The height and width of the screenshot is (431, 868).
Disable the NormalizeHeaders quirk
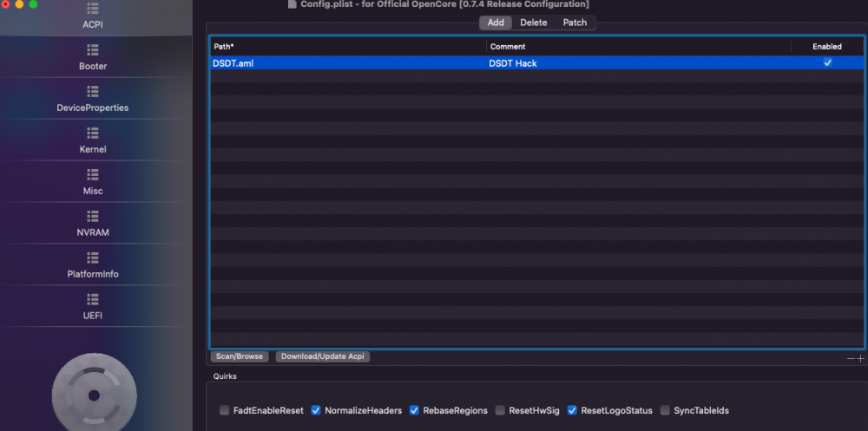[x=316, y=410]
